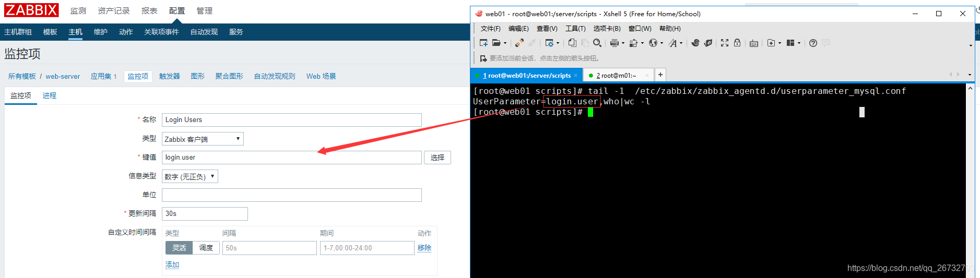Click the new-tab plus-box icon in toolbar
This screenshot has width=980, height=278.
(771, 43)
